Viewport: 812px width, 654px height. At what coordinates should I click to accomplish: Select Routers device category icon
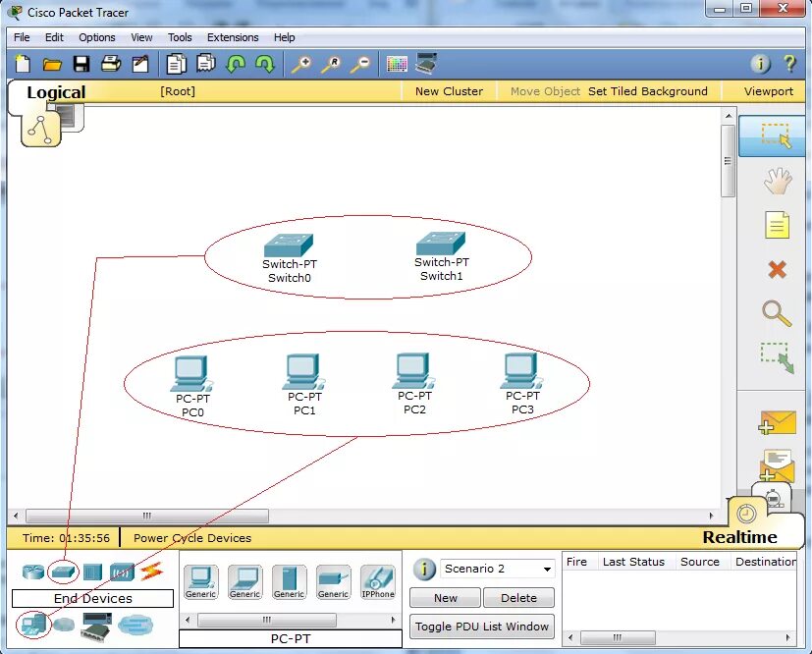[33, 572]
